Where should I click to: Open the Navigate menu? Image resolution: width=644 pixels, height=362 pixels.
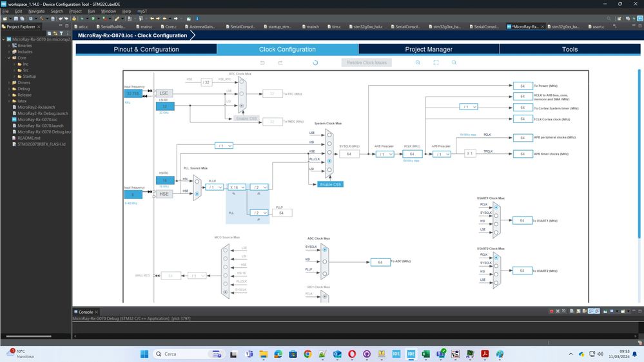tap(36, 11)
